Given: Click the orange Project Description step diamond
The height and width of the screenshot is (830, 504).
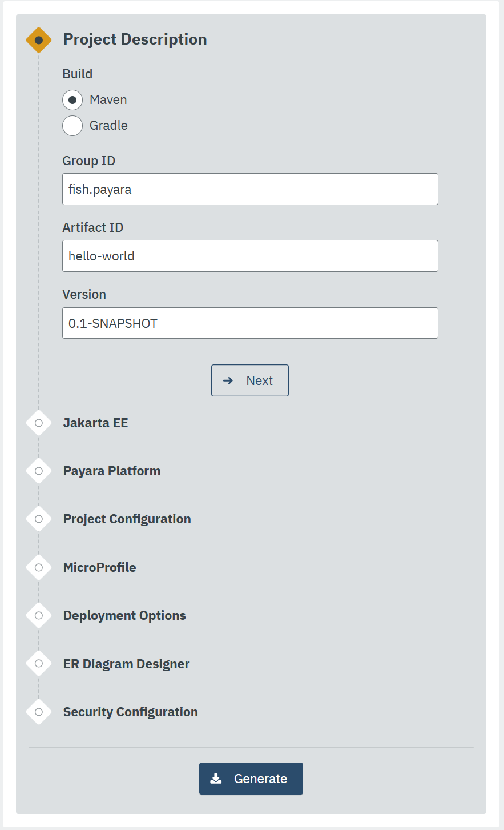Looking at the screenshot, I should (39, 40).
